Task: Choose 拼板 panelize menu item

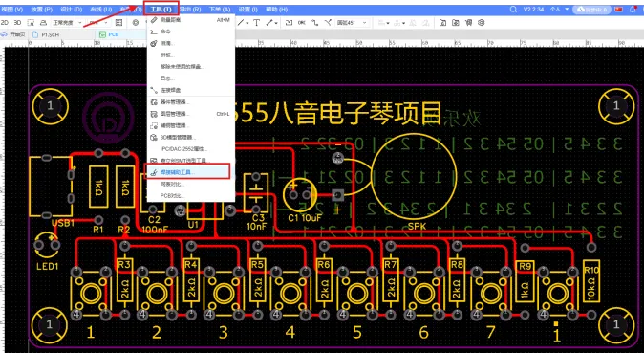Action: pyautogui.click(x=190, y=55)
